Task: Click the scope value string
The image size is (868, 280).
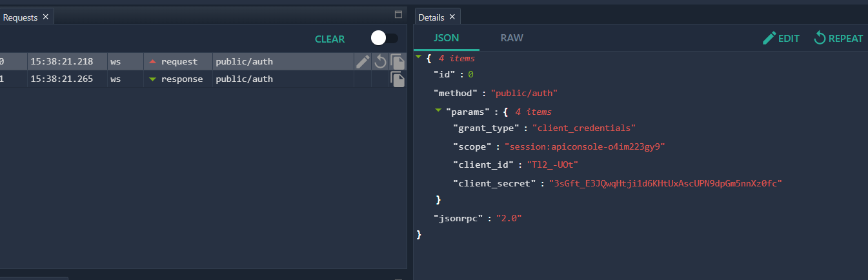Action: [x=584, y=146]
